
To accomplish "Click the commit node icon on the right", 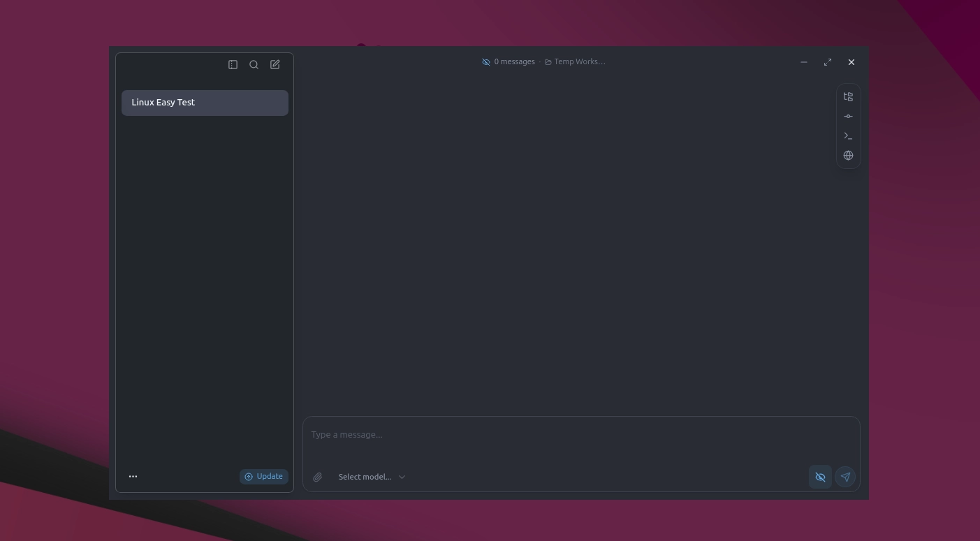I will coord(848,116).
